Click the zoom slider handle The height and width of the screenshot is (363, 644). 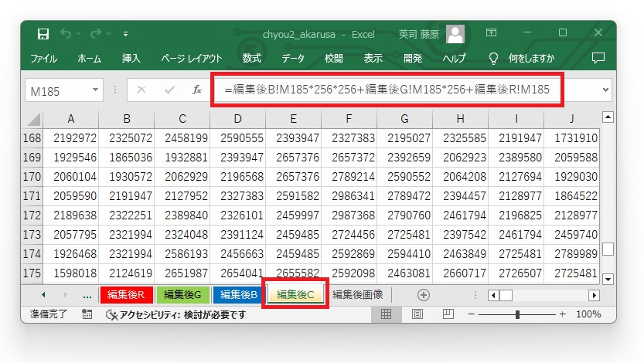coord(517,314)
